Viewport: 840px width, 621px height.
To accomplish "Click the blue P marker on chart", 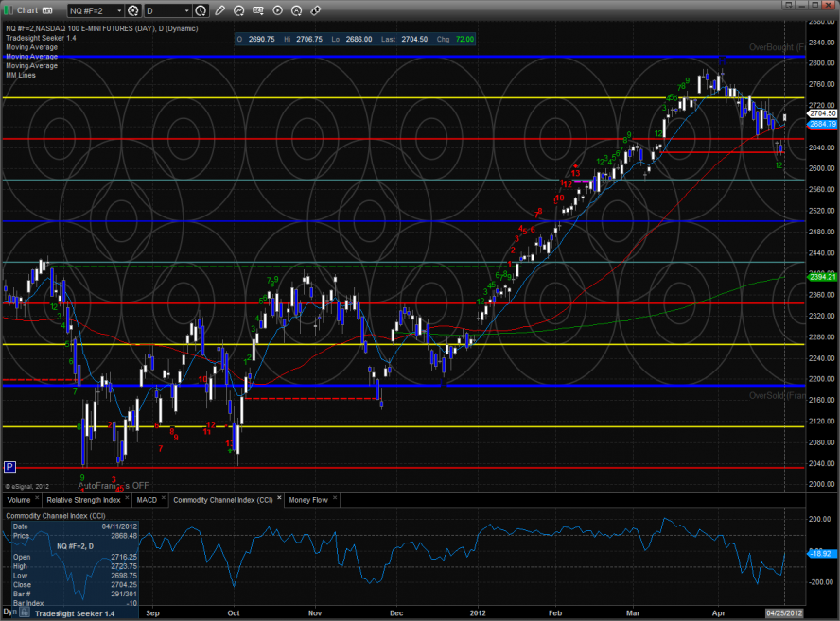I will coord(10,466).
